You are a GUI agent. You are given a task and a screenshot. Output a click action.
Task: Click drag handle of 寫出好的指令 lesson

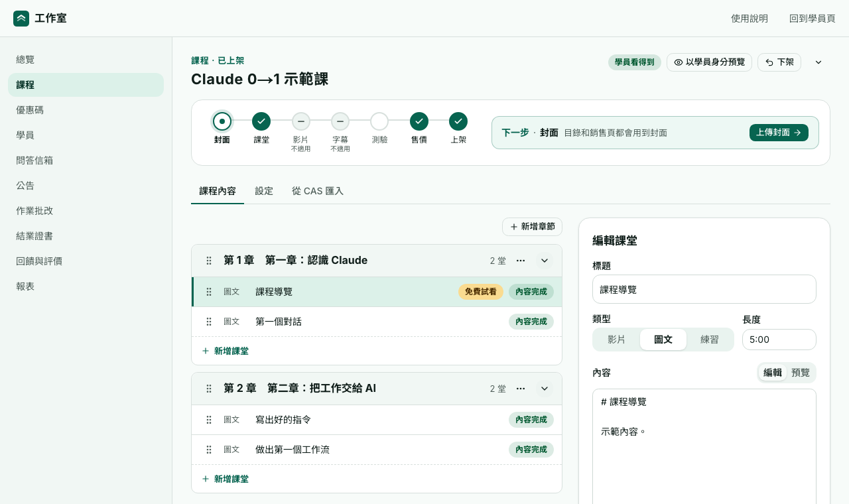[209, 420]
